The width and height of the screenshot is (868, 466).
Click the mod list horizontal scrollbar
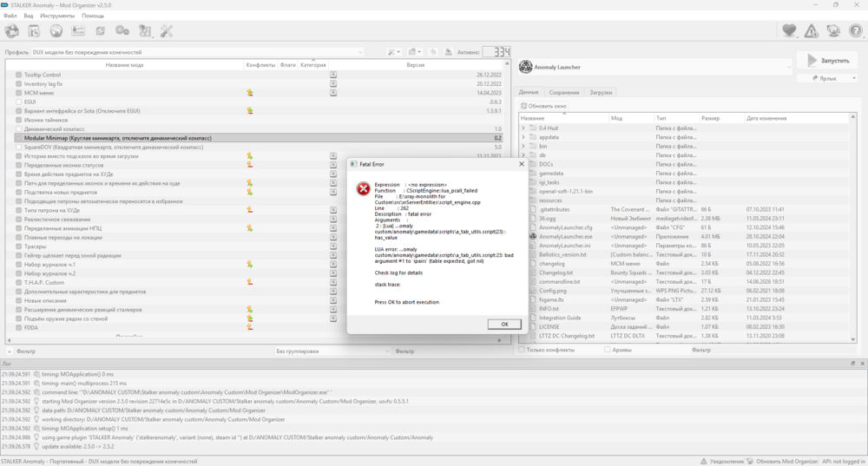(x=254, y=340)
